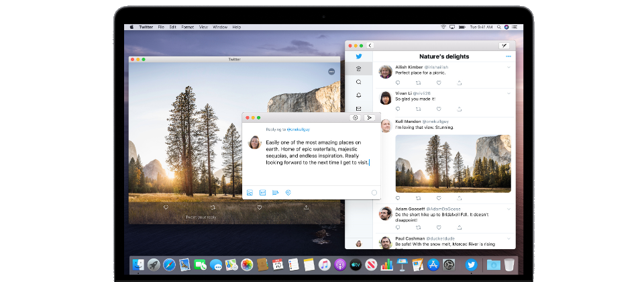Expand the chevron on Adam Goosett's tweet

pyautogui.click(x=509, y=209)
